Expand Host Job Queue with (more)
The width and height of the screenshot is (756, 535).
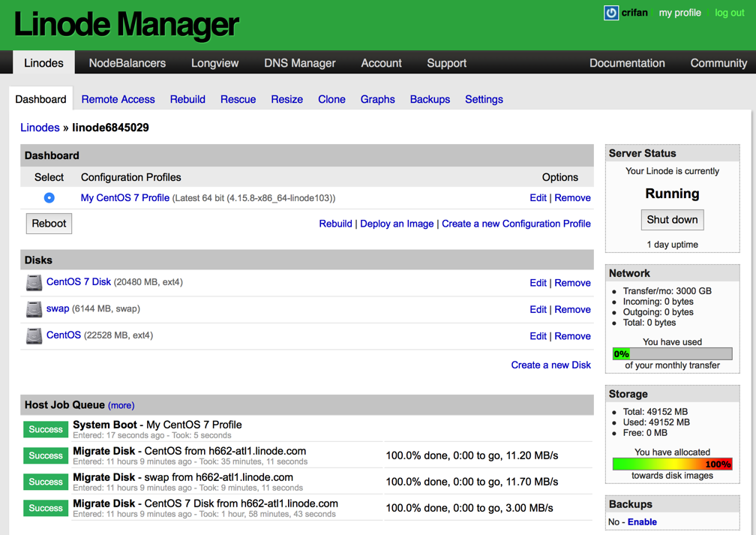(121, 405)
